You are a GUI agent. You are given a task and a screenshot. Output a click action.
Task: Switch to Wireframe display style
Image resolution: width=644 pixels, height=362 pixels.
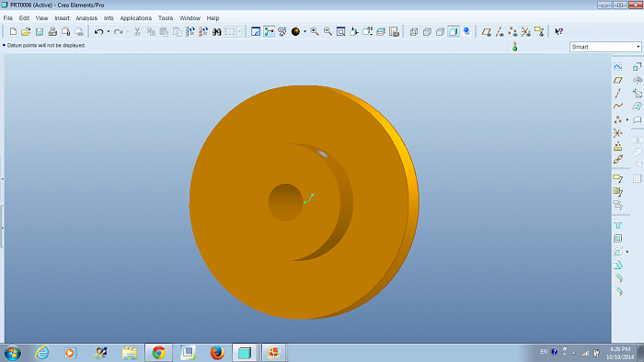coord(414,31)
